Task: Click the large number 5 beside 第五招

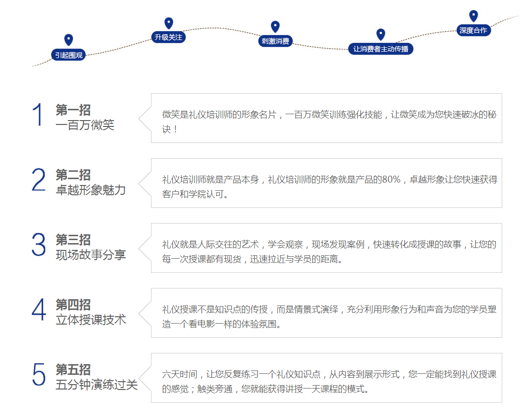Action: tap(39, 374)
